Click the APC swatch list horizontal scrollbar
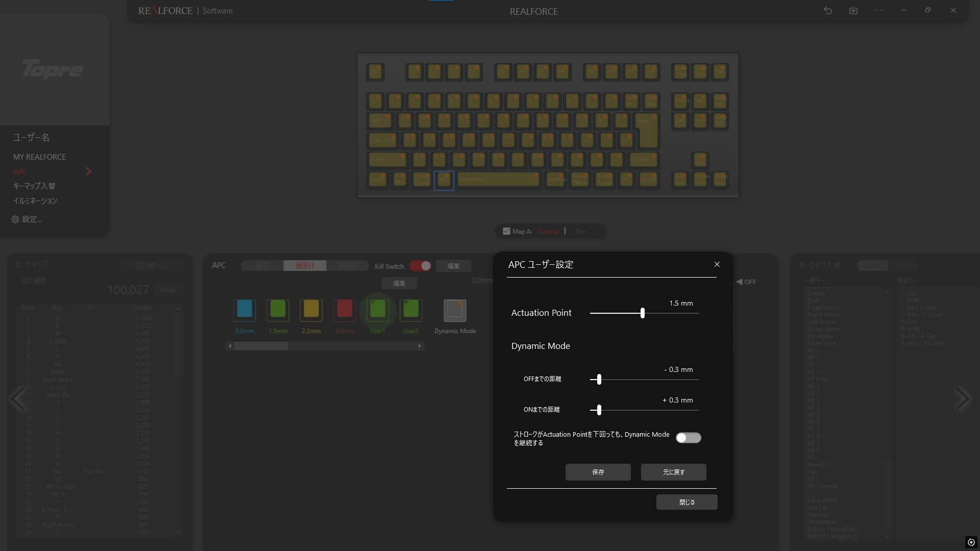 261,346
